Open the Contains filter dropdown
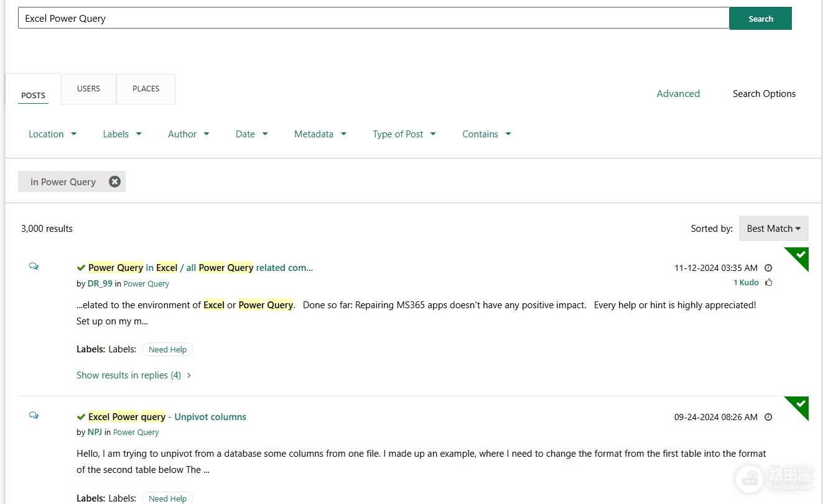This screenshot has height=504, width=823. 486,134
